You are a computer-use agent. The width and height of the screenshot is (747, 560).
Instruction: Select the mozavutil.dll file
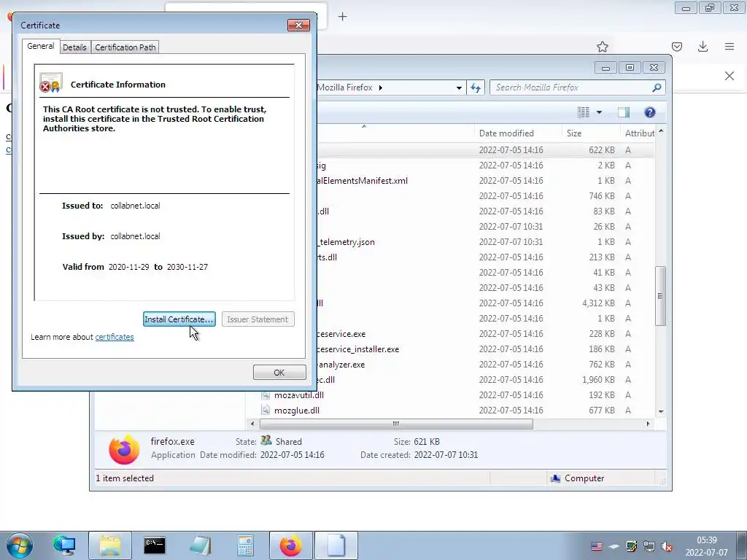(299, 395)
